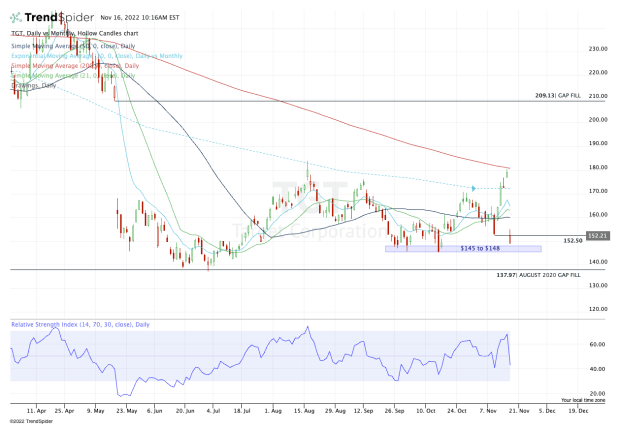Click the 200.00 price axis label

point(598,119)
